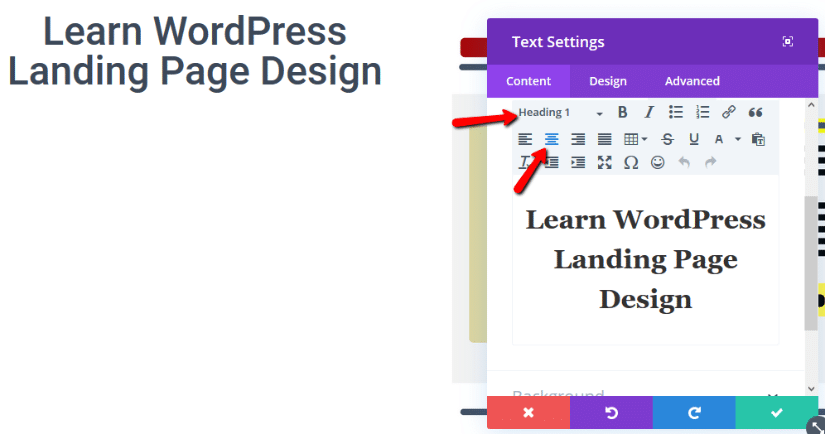Save changes with the green checkmark button

pos(777,412)
